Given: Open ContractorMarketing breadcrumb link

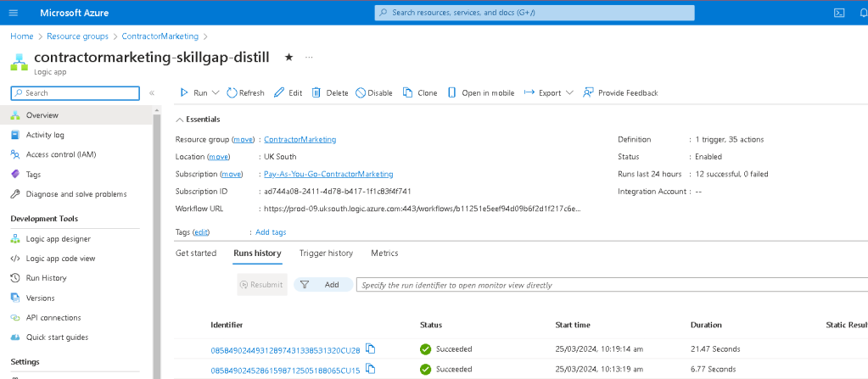Looking at the screenshot, I should point(160,36).
